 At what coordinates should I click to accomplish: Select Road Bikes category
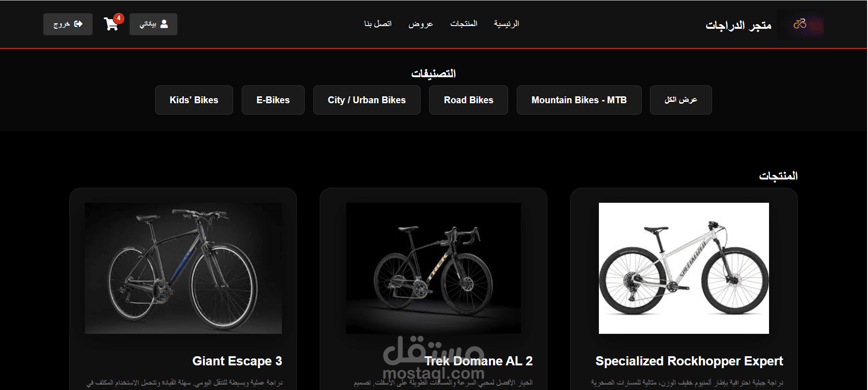468,100
